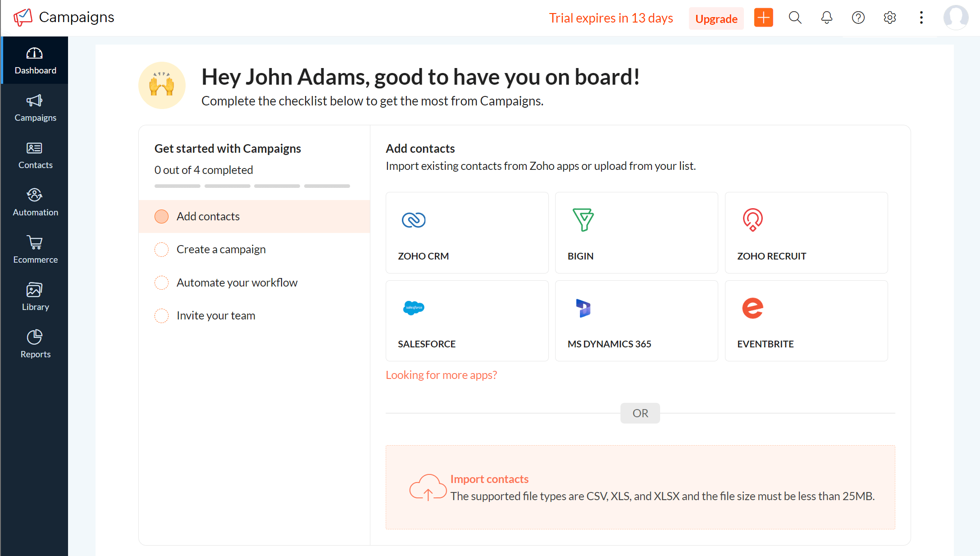Click upgrade trial banner button
980x556 pixels.
[716, 18]
